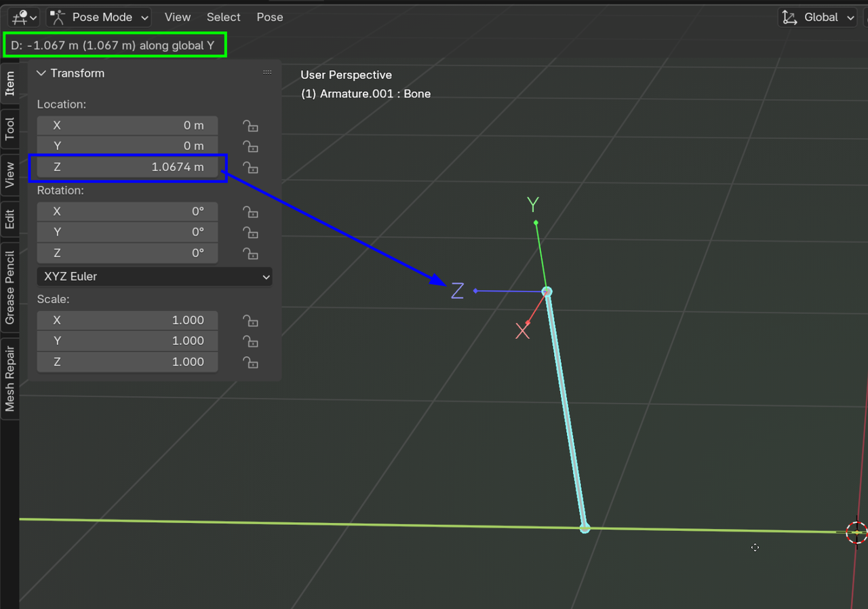Open the Pose Mode dropdown
Screen dimensions: 868x609
pos(100,17)
